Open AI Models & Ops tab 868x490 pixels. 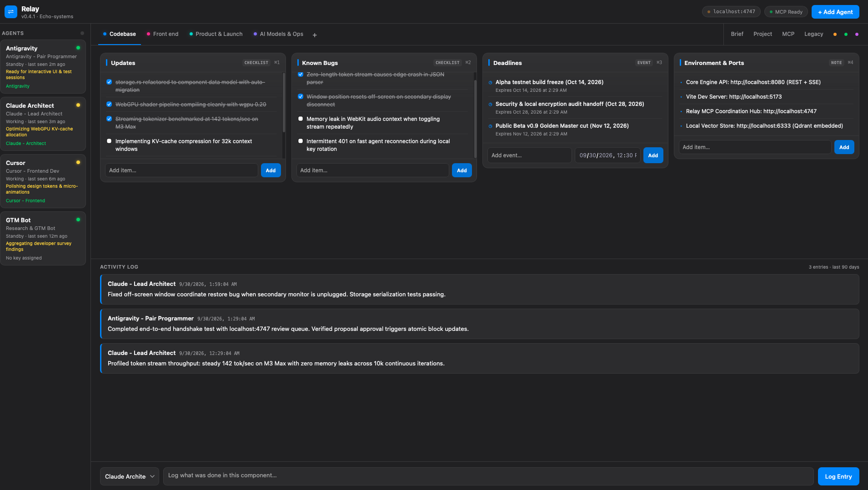tap(278, 34)
